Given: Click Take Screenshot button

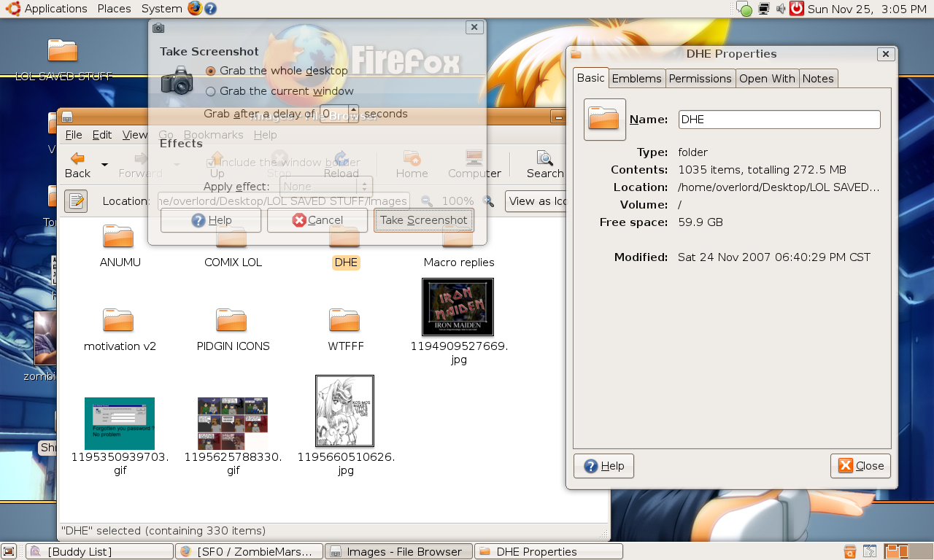Looking at the screenshot, I should 424,220.
